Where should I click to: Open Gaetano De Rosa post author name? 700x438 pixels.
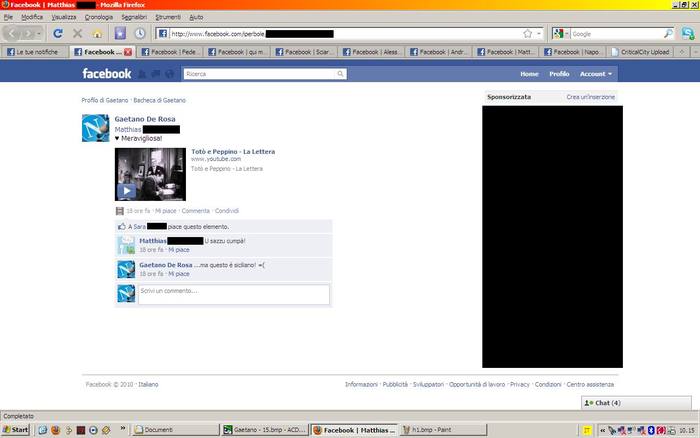click(x=145, y=119)
